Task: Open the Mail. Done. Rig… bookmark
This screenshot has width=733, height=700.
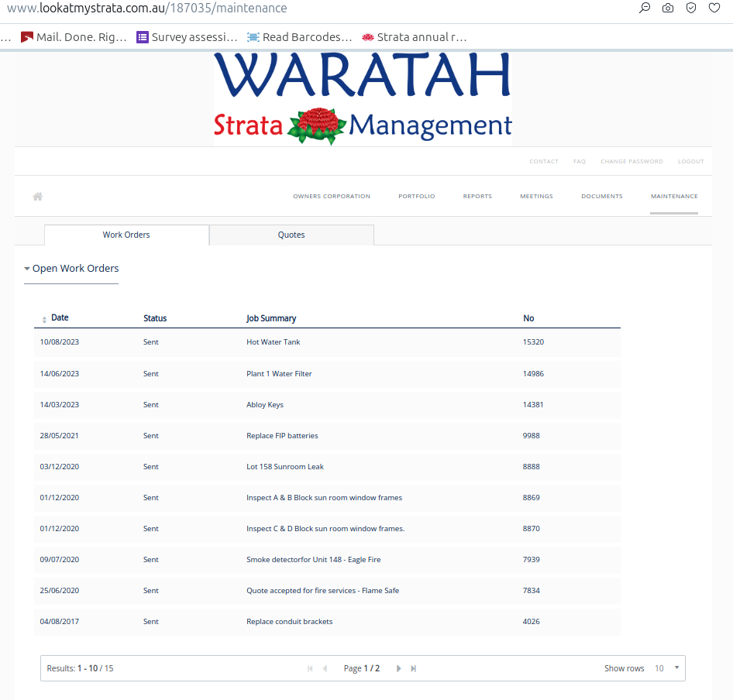Action: [x=74, y=37]
